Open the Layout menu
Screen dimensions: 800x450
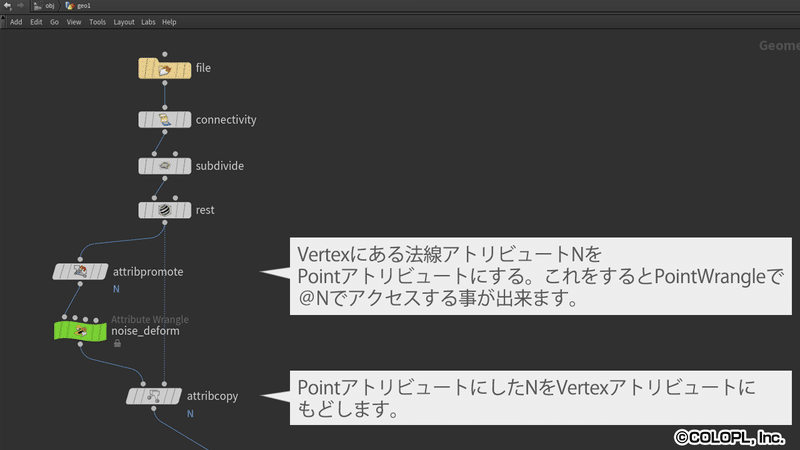click(124, 22)
